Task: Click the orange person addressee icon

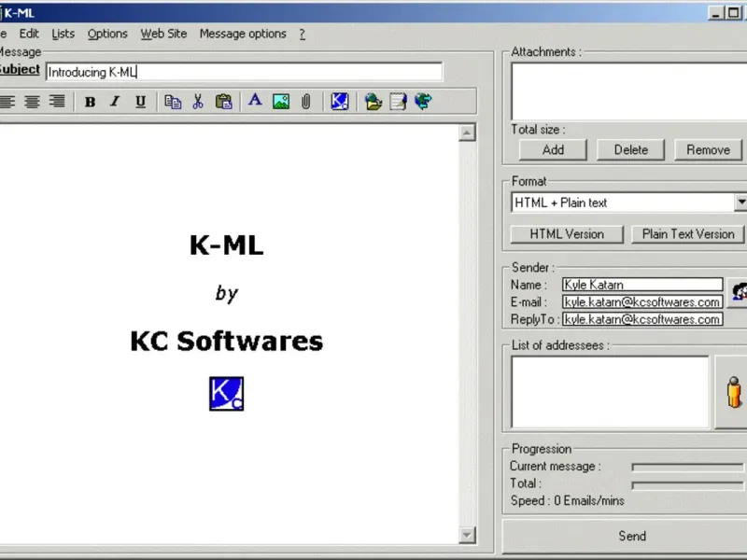Action: [x=733, y=392]
